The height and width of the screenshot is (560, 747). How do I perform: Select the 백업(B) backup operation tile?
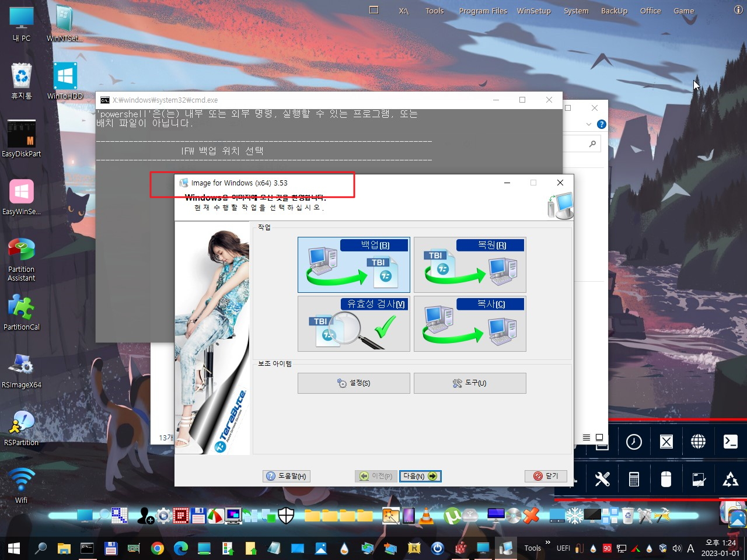tap(354, 265)
